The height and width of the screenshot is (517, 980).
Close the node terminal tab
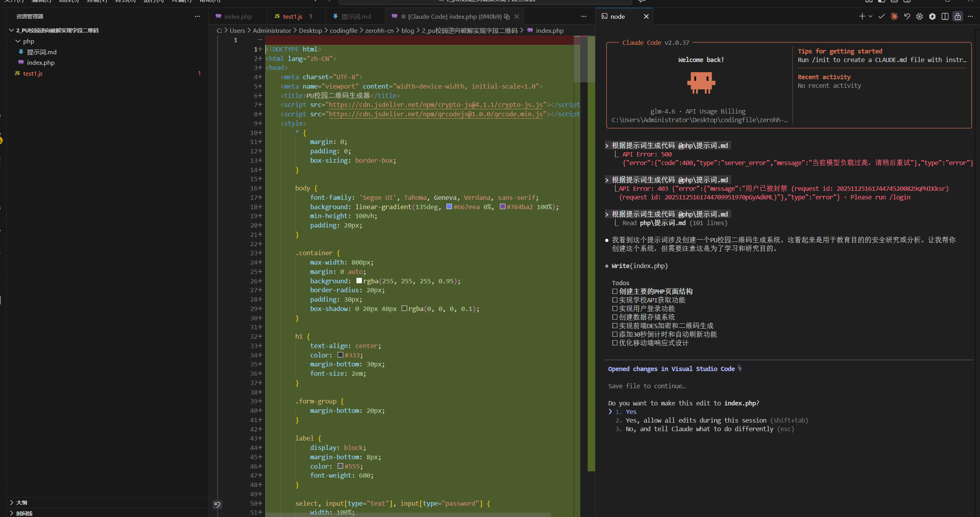click(x=646, y=16)
